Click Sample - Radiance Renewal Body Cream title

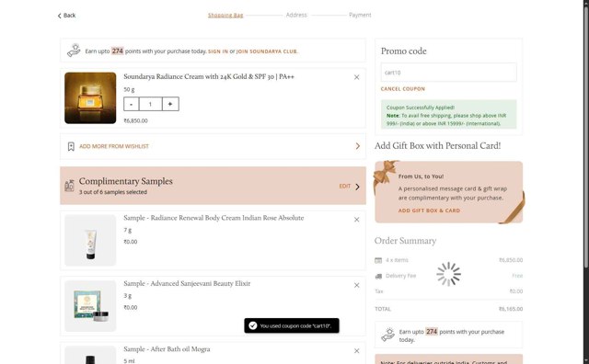[214, 218]
